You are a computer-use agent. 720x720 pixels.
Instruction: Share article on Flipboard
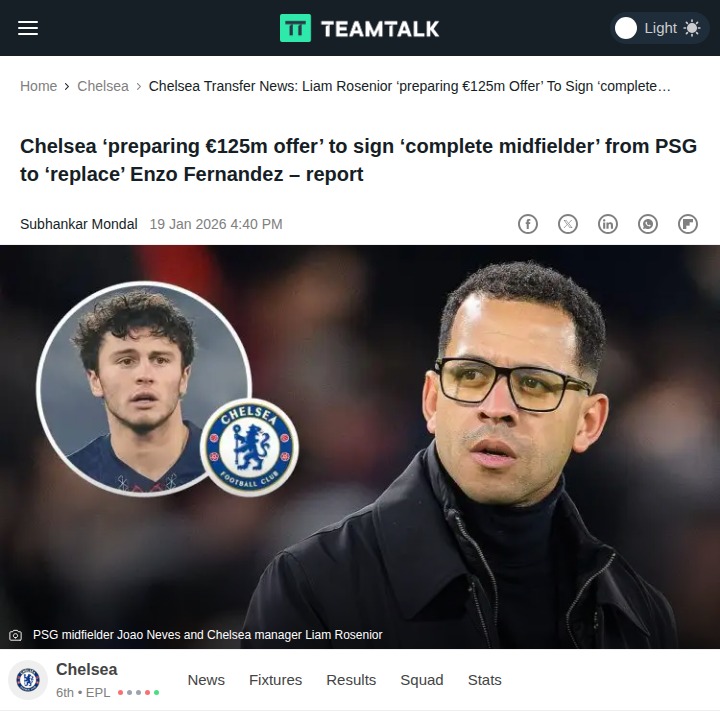pyautogui.click(x=688, y=224)
